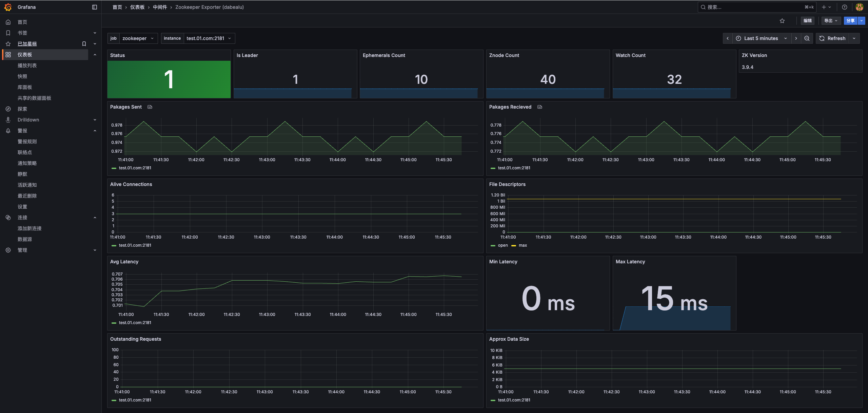
Task: Shift time range backward
Action: click(x=728, y=38)
